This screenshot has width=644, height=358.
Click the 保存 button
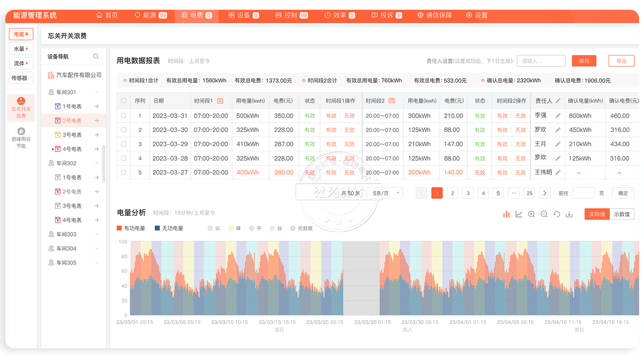pos(584,61)
